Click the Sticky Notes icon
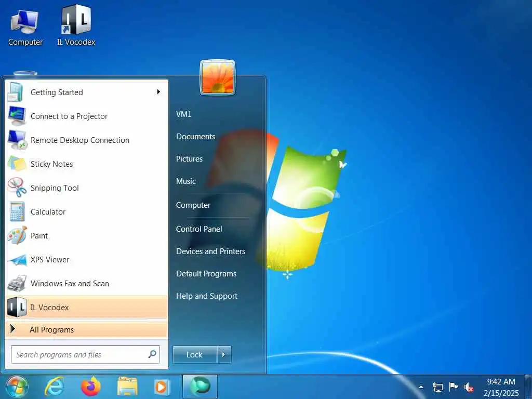This screenshot has height=399, width=532. [x=17, y=164]
